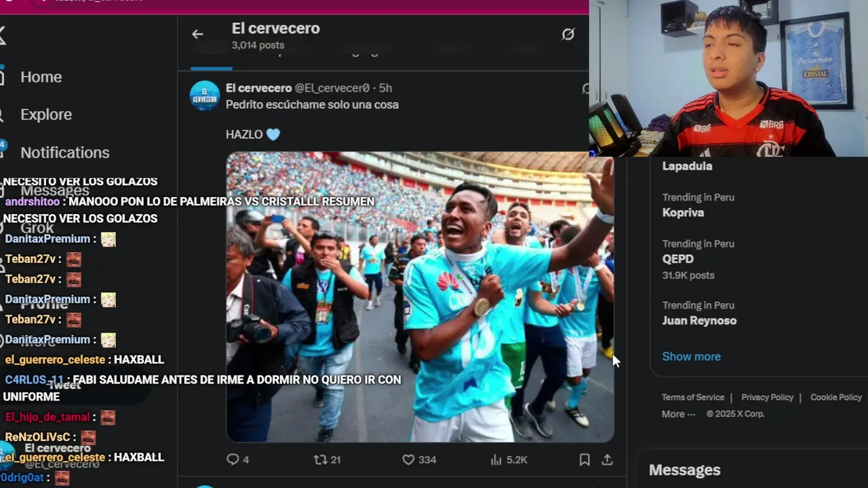
Task: Repost the Pedrito escúchame tweet
Action: (327, 460)
